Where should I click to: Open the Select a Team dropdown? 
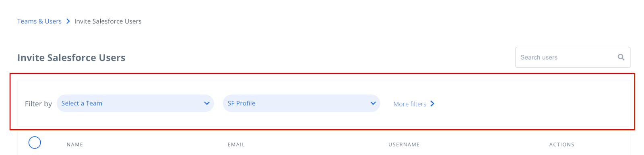[x=135, y=103]
